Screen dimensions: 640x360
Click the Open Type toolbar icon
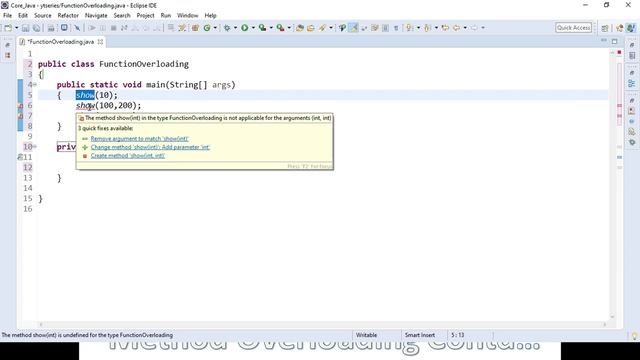[300, 28]
